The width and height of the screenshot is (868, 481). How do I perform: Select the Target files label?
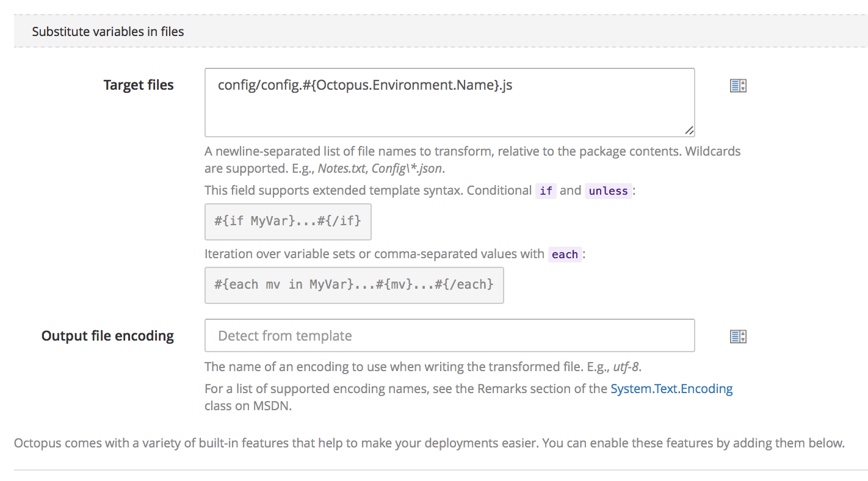[139, 85]
